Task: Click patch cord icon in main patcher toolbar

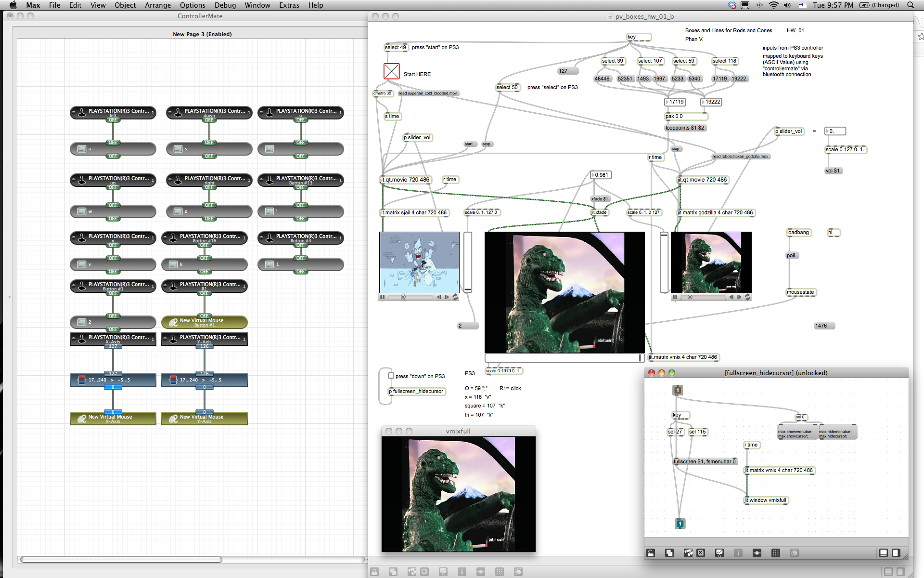Action: 481,572
